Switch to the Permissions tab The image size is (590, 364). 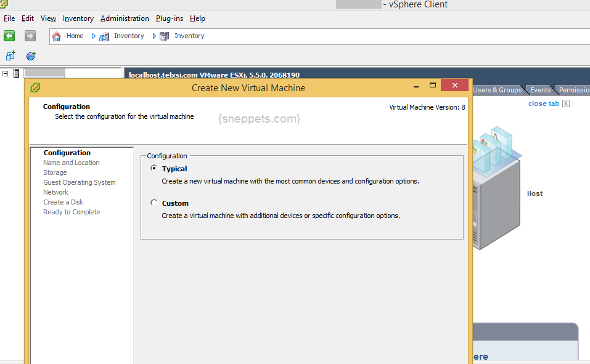click(x=573, y=90)
